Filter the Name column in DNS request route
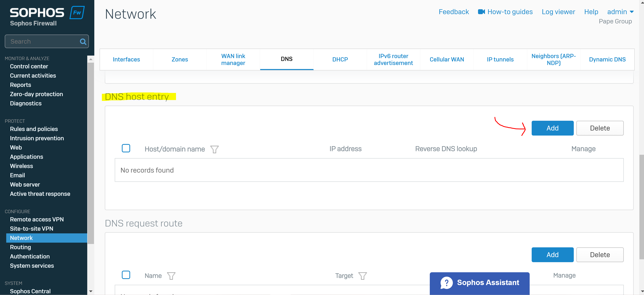644x295 pixels. (x=171, y=276)
